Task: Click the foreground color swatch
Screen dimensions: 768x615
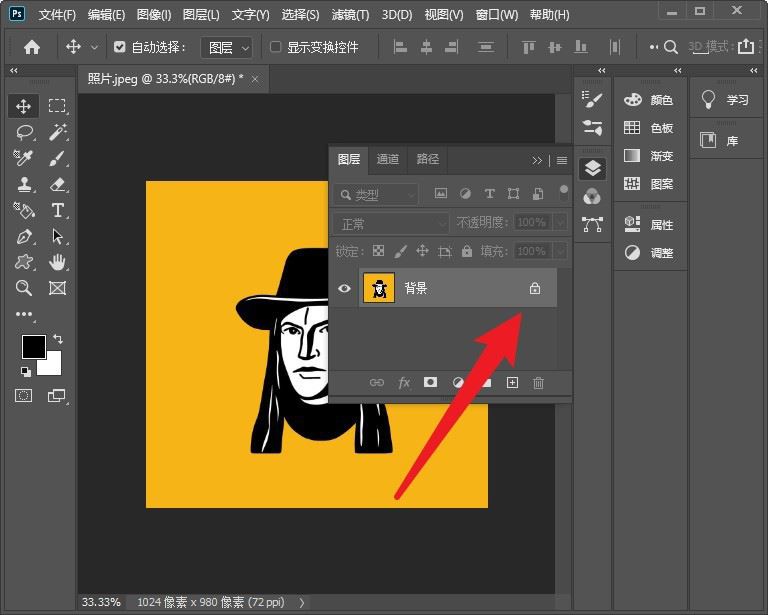Action: 32,346
